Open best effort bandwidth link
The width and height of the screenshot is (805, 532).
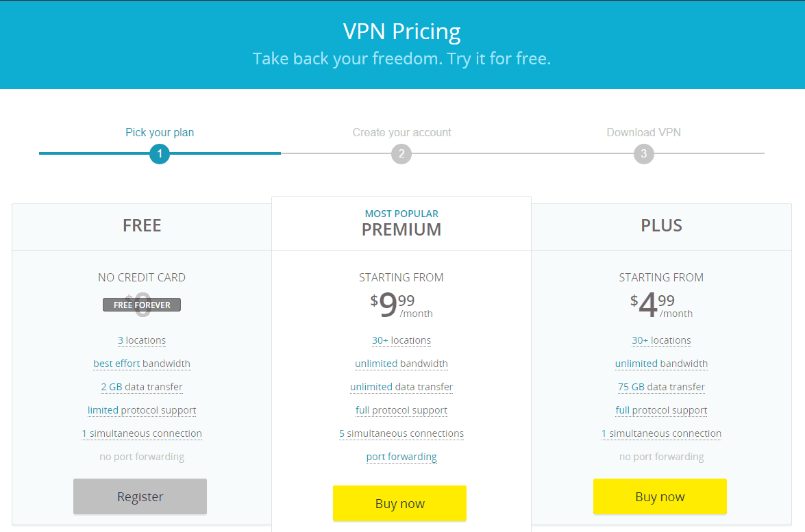pyautogui.click(x=142, y=364)
